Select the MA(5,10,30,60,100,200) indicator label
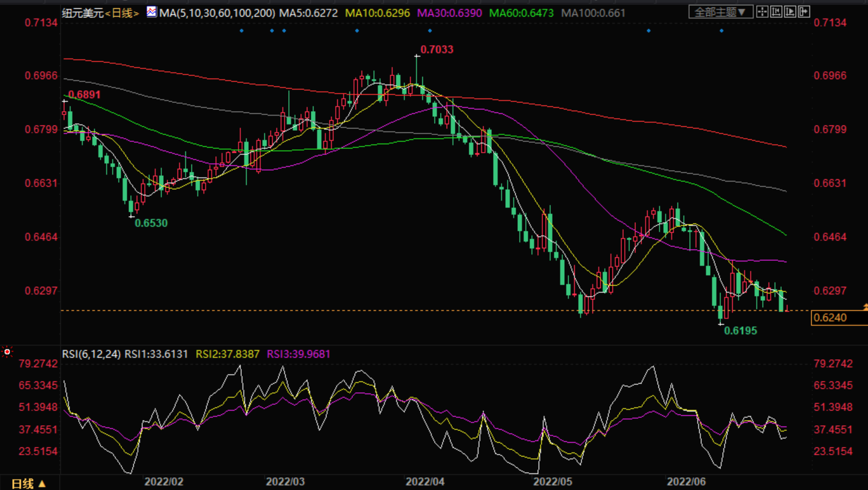 click(x=217, y=13)
